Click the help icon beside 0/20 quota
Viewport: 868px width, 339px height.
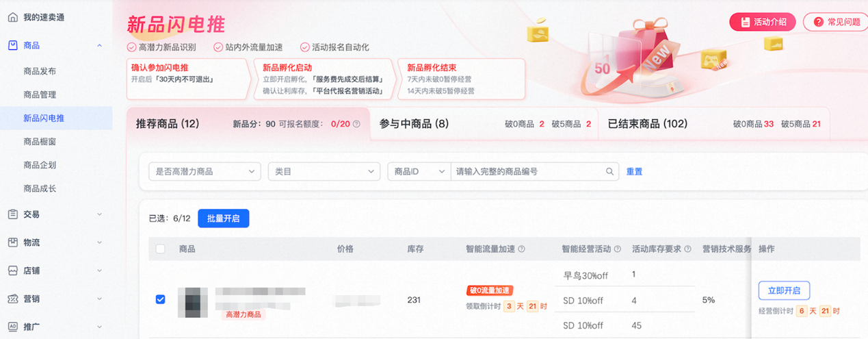click(x=356, y=124)
